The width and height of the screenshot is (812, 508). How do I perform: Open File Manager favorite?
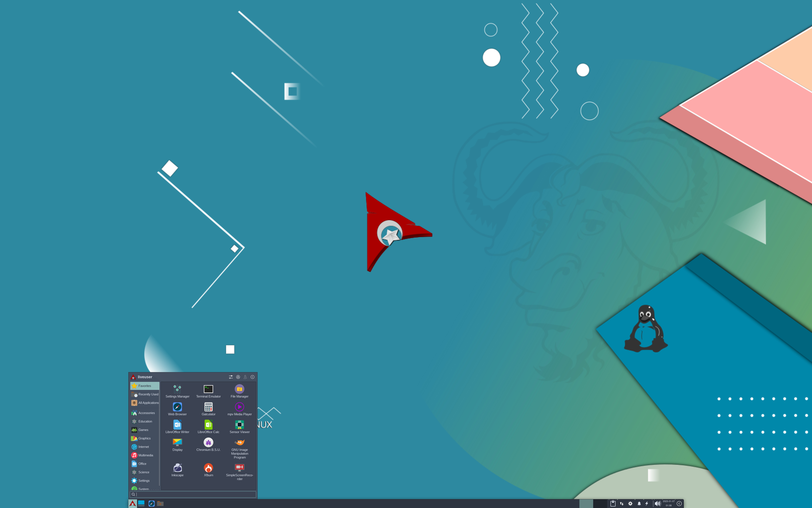point(240,391)
